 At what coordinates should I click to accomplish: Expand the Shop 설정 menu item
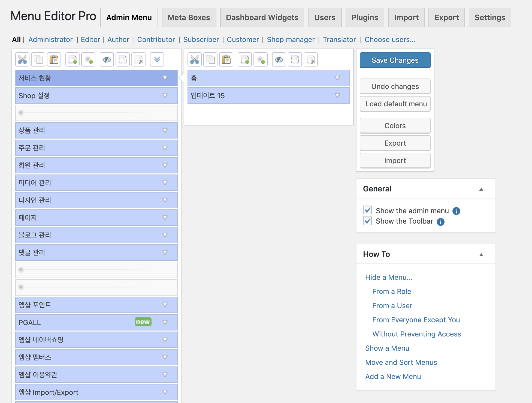(165, 95)
